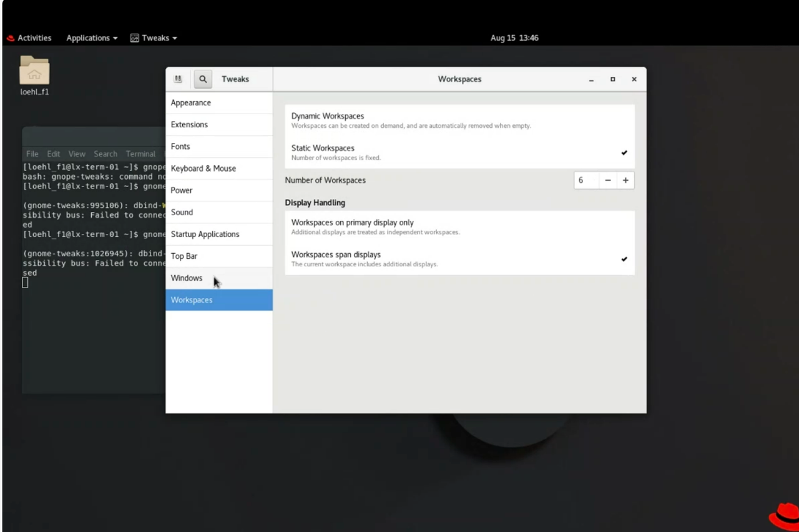Open the View menu in the terminal window
The width and height of the screenshot is (799, 532).
point(77,154)
